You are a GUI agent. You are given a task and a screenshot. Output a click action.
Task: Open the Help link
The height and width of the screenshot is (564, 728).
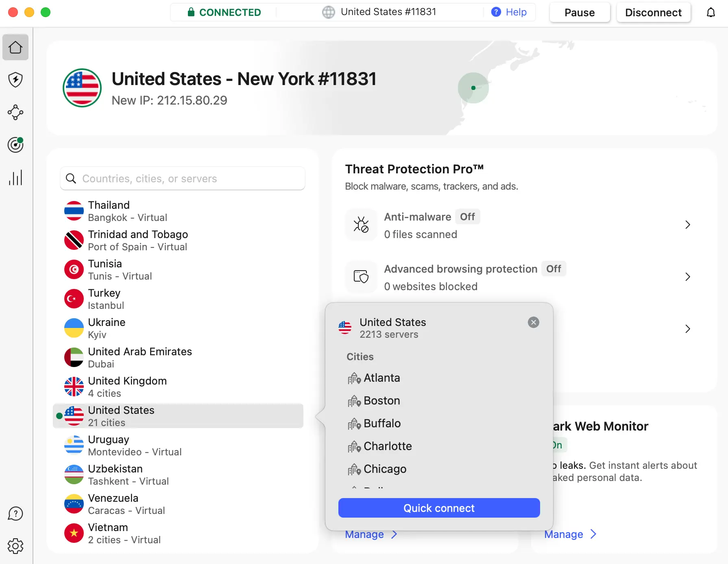coord(516,12)
